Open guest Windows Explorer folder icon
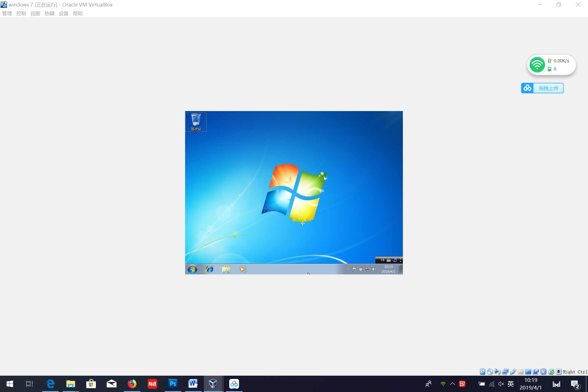Screen dimensions: 588x392 (x=226, y=269)
